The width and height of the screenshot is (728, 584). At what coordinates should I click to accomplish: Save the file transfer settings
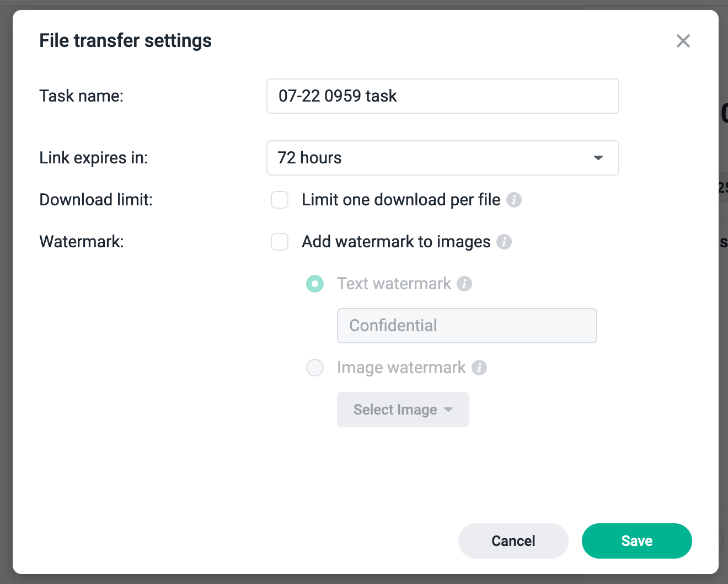pyautogui.click(x=637, y=541)
